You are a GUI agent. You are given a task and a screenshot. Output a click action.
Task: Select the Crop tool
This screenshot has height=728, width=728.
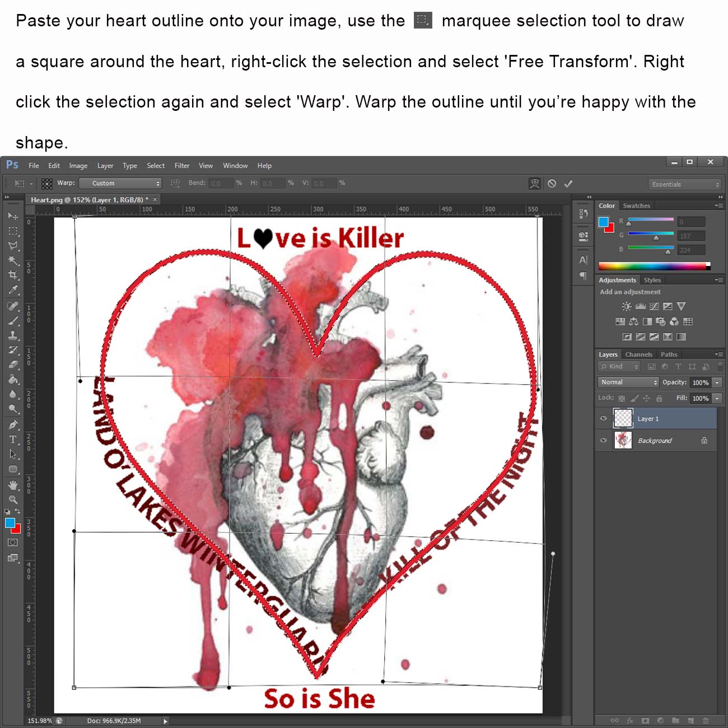point(13,275)
